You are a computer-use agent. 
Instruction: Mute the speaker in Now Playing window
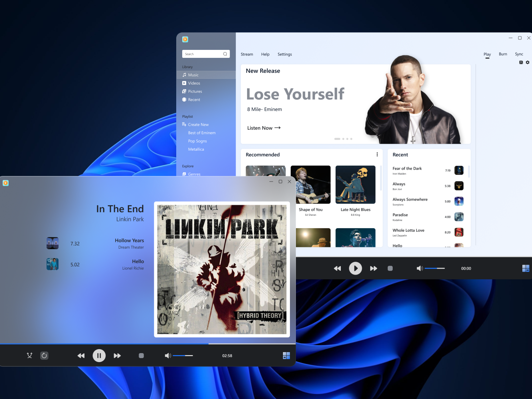pyautogui.click(x=168, y=356)
